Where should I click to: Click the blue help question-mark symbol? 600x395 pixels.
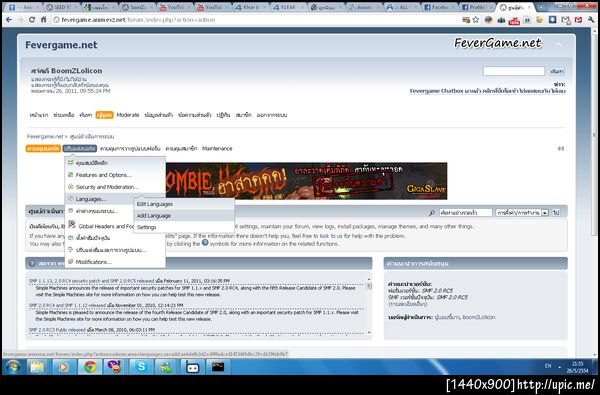point(205,243)
